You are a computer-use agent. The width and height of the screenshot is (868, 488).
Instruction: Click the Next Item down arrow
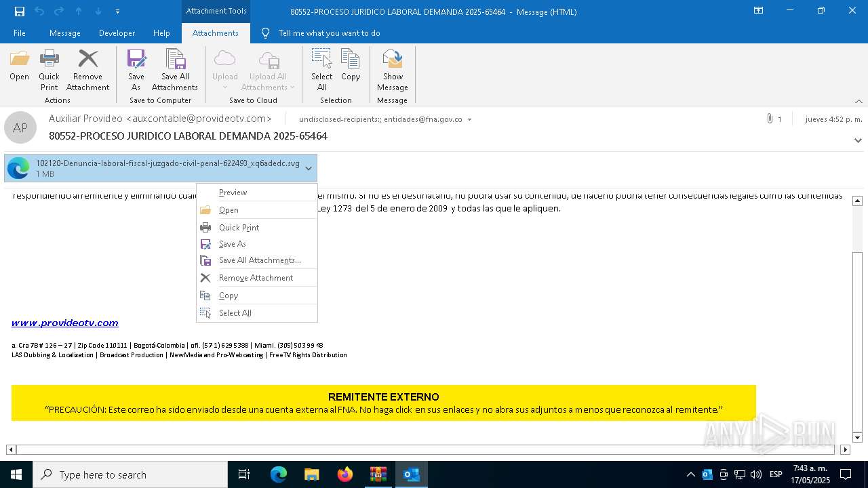(x=98, y=12)
